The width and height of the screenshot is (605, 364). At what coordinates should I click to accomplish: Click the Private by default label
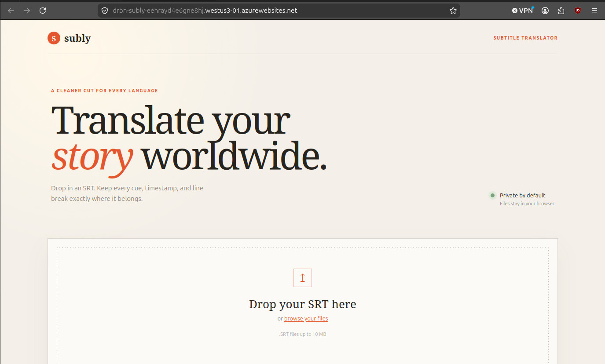point(522,195)
